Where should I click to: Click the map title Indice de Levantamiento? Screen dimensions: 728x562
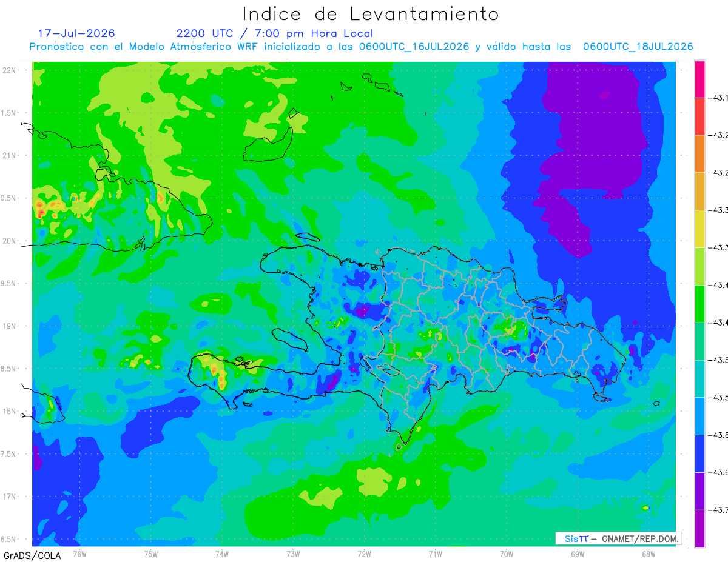pos(370,14)
